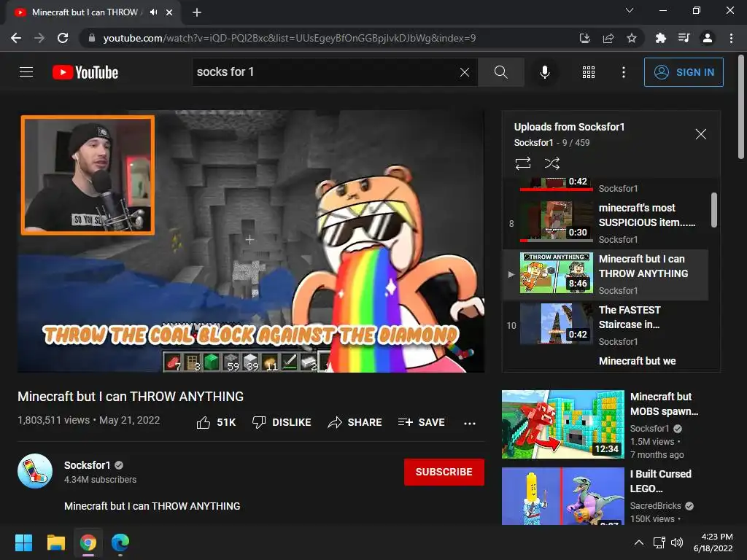Click the DISLIKE button

282,422
